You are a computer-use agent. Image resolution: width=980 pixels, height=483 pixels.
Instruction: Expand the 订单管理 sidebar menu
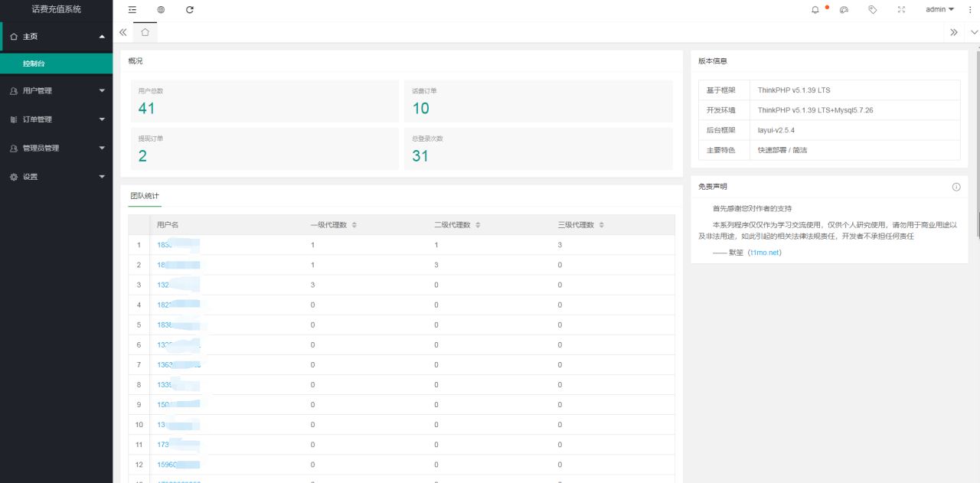[56, 119]
